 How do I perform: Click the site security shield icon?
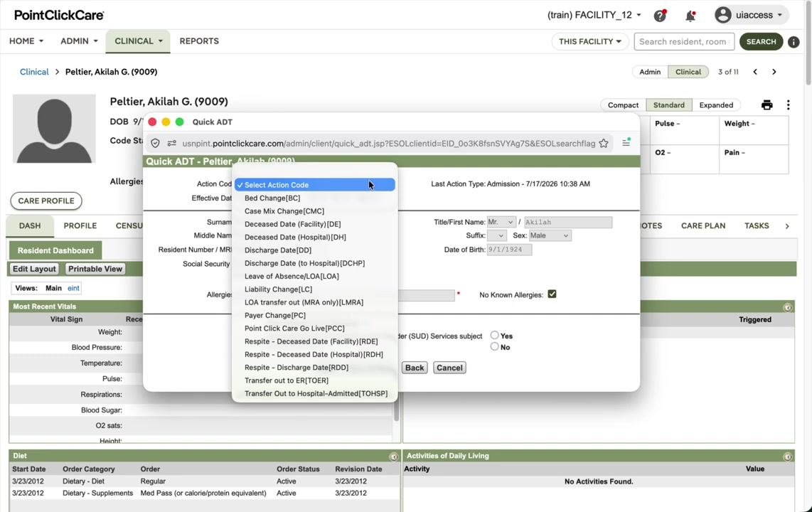[155, 144]
